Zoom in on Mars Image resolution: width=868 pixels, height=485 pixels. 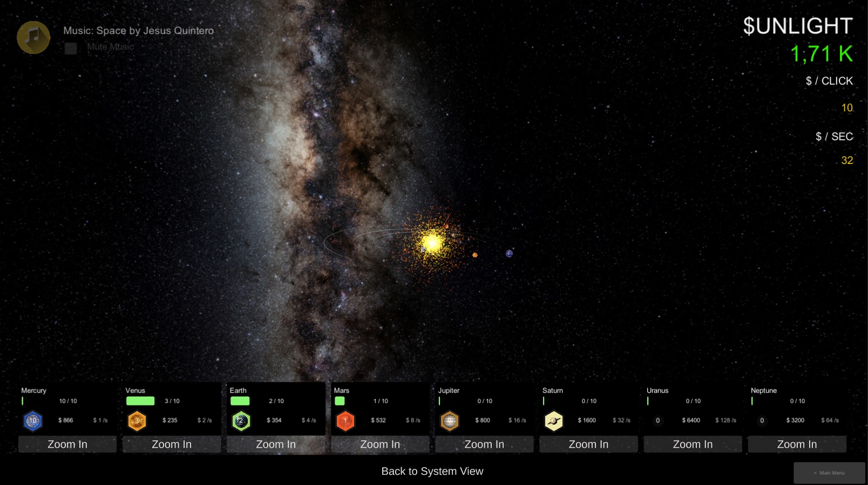point(380,445)
